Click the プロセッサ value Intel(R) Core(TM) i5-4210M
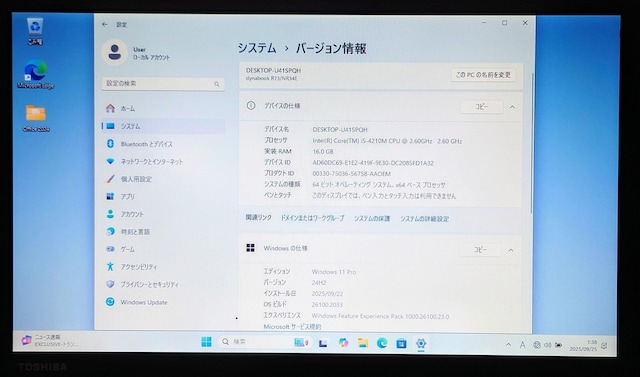This screenshot has width=640, height=377. point(387,141)
